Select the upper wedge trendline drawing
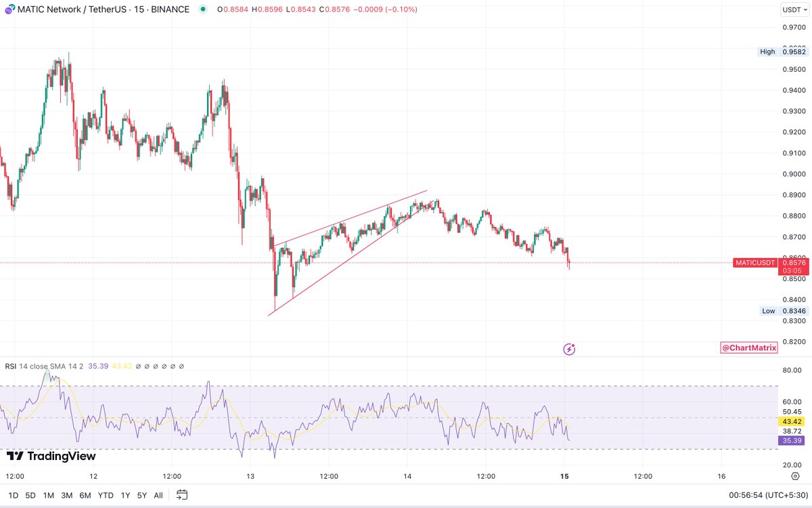 tap(350, 218)
